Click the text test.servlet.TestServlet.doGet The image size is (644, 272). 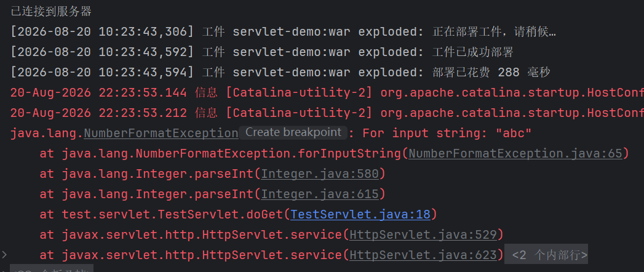172,215
